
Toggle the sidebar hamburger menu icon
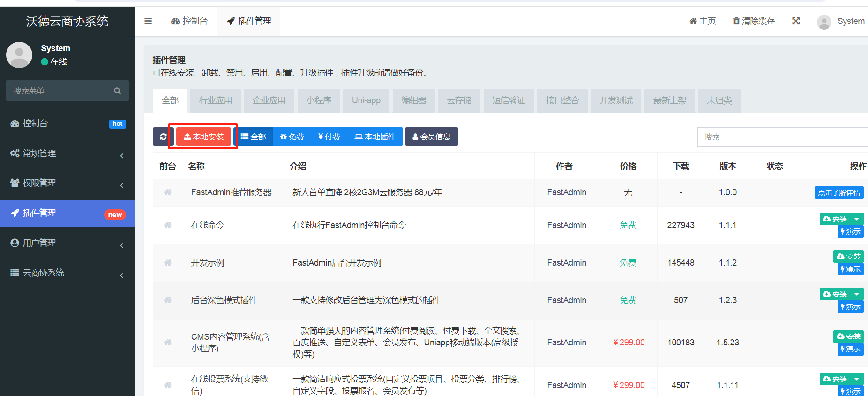(148, 21)
